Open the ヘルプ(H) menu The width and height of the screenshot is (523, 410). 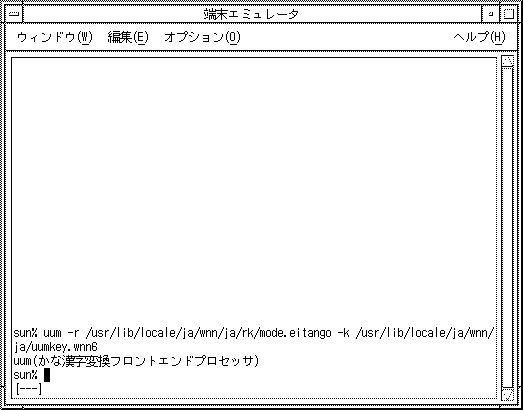coord(479,37)
